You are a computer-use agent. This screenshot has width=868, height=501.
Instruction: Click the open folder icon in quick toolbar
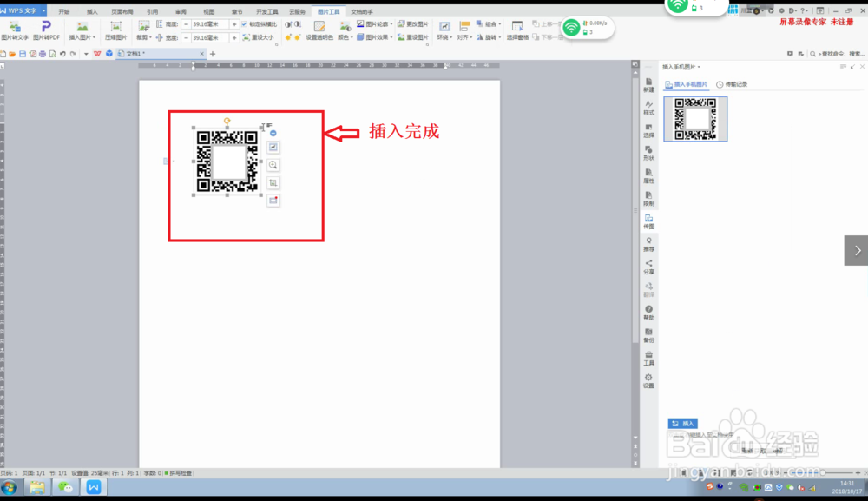[x=12, y=54]
